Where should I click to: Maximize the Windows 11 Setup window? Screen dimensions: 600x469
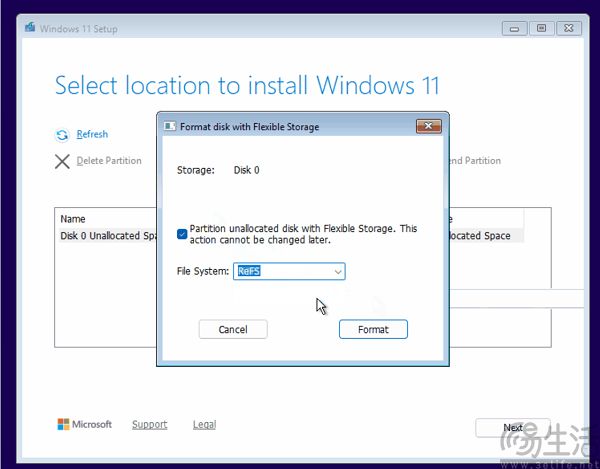(541, 28)
